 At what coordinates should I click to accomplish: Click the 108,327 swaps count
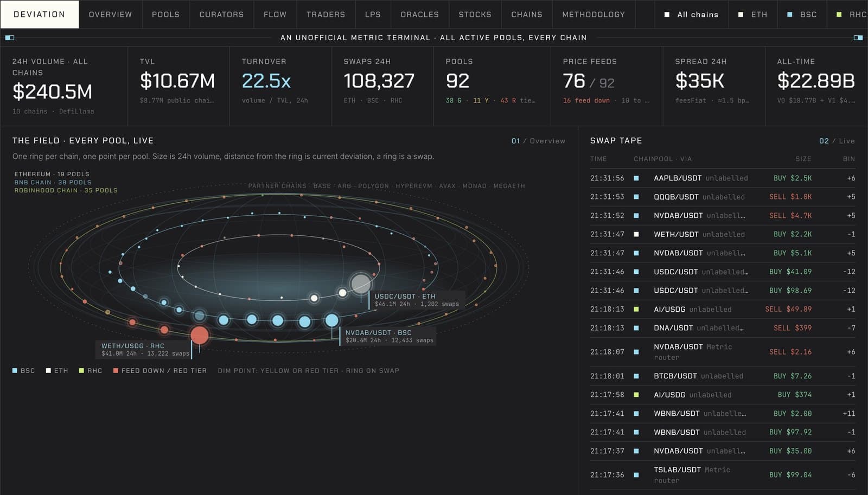[x=379, y=81]
